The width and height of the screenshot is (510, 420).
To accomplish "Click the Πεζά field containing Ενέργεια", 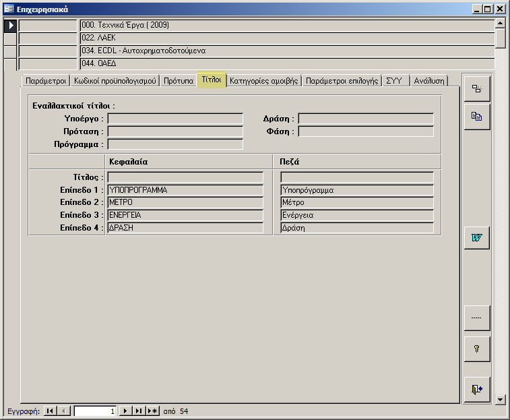I will pyautogui.click(x=356, y=215).
